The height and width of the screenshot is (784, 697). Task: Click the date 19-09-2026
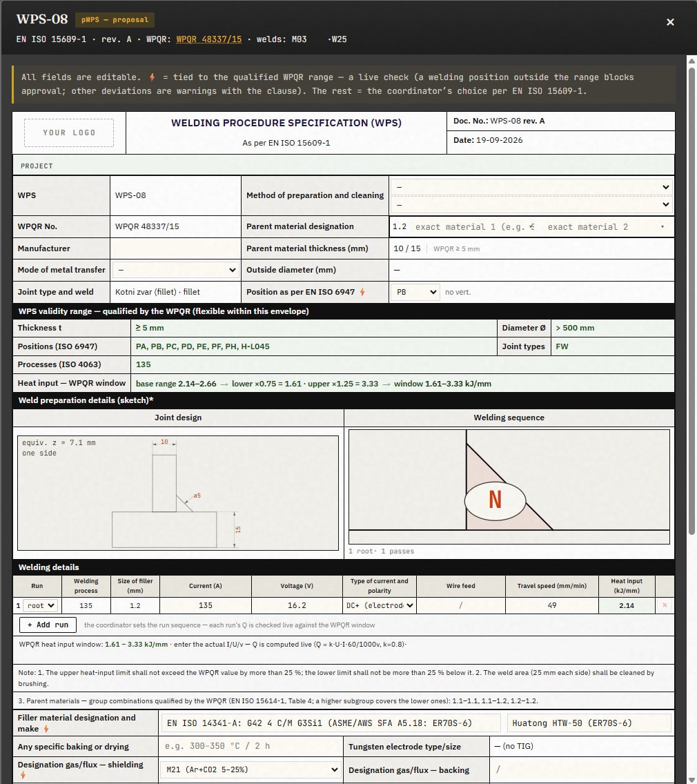pos(499,140)
